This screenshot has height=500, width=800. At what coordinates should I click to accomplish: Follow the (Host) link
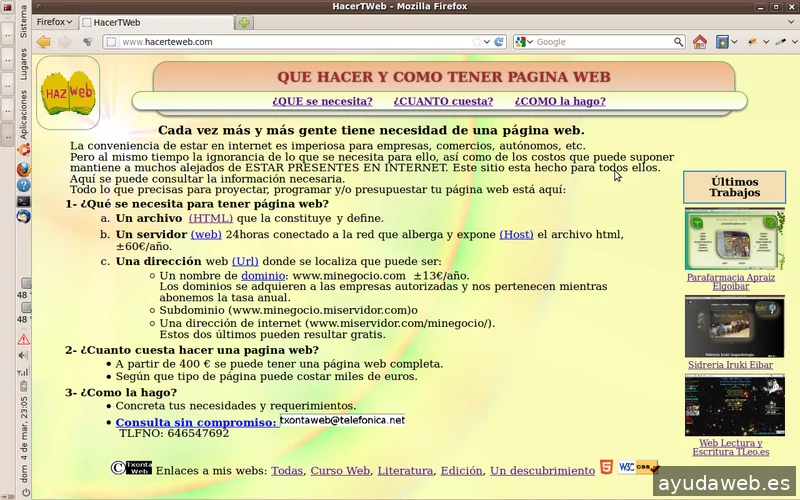pyautogui.click(x=516, y=234)
